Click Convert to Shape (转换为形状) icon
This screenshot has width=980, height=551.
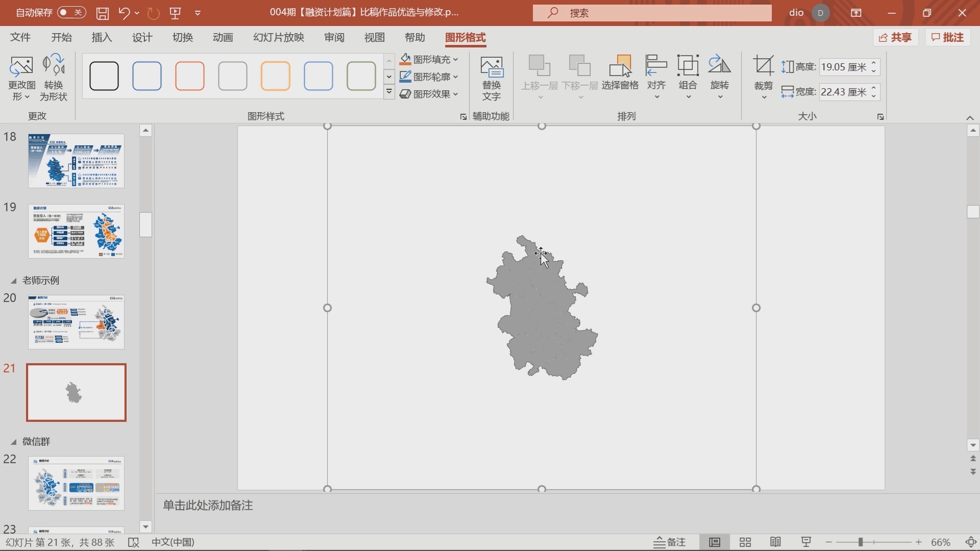pyautogui.click(x=54, y=78)
